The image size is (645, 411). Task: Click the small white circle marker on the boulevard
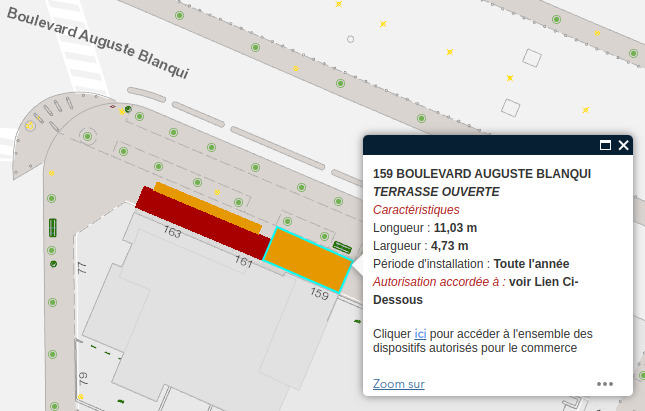[x=350, y=39]
